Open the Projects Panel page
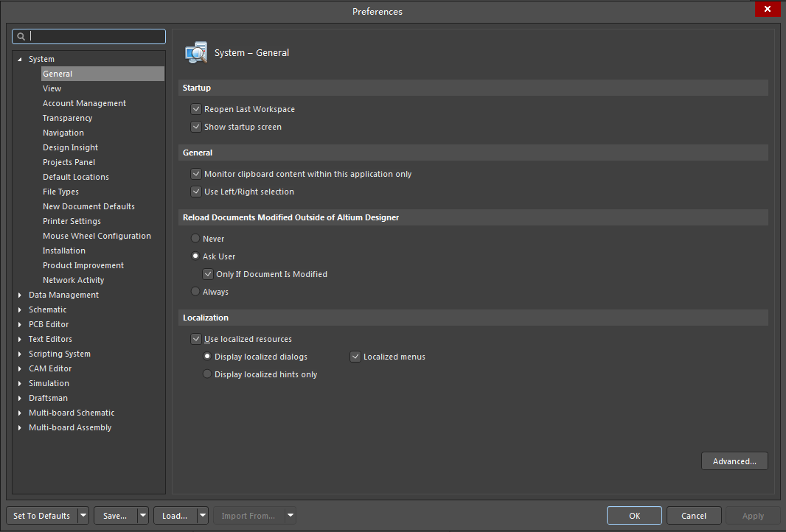This screenshot has width=786, height=532. pyautogui.click(x=69, y=162)
